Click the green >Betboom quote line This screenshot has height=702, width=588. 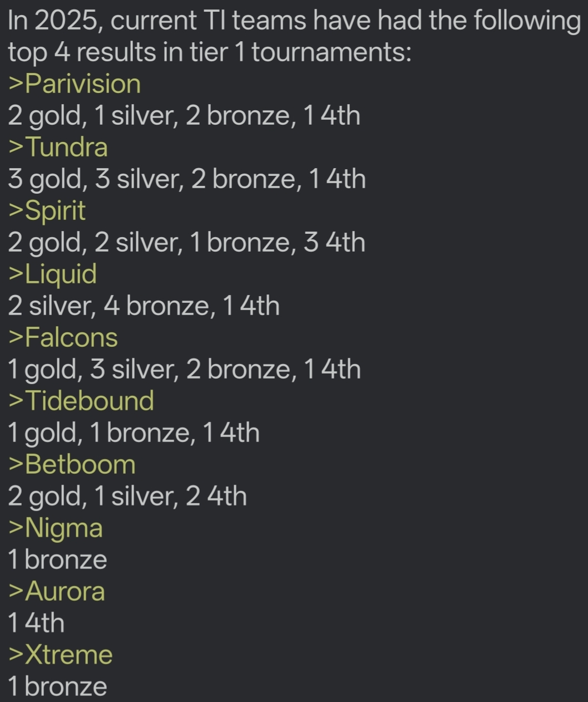point(72,464)
